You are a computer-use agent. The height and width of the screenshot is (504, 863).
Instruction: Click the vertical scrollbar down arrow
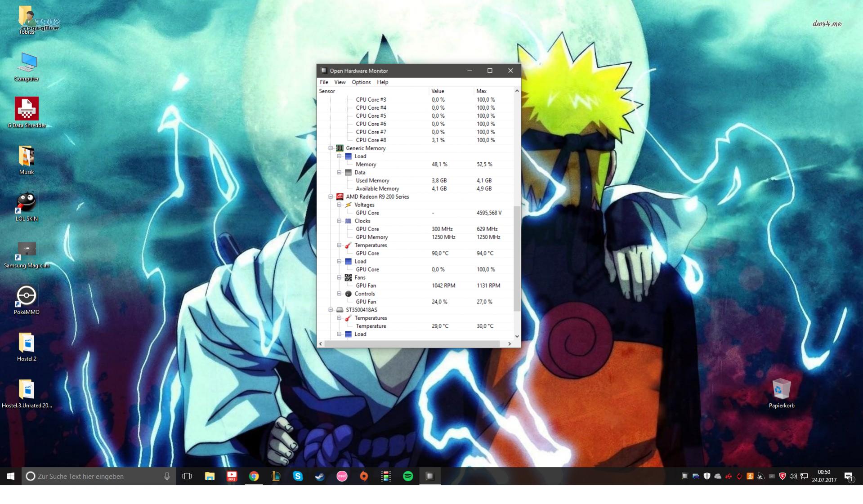click(x=517, y=336)
